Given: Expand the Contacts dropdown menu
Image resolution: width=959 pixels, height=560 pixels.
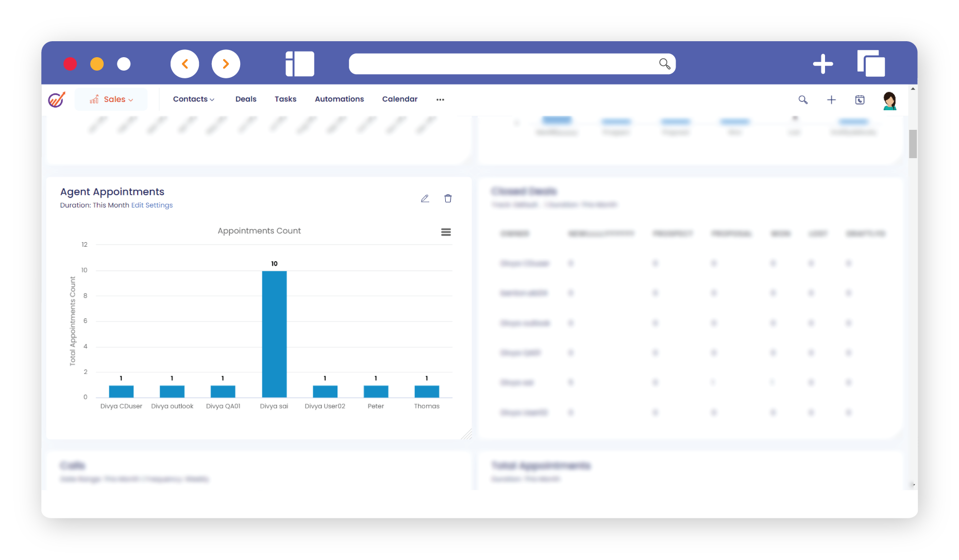Looking at the screenshot, I should click(x=193, y=99).
